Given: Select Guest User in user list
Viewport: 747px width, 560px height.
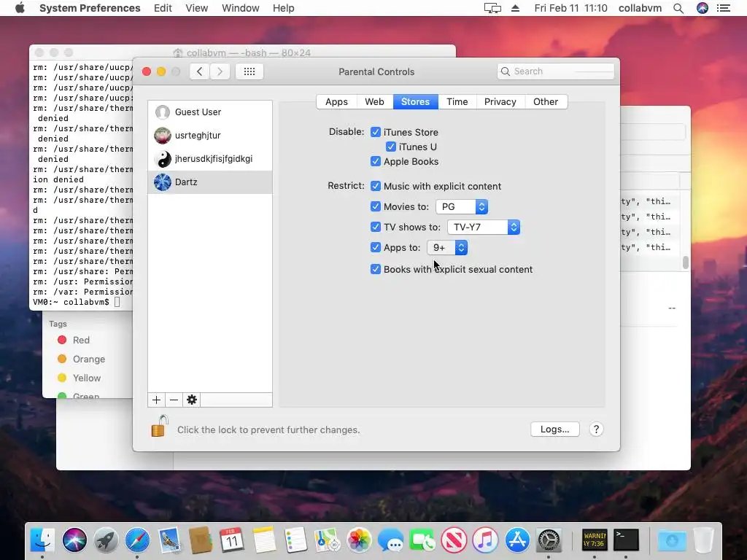Looking at the screenshot, I should tap(210, 112).
